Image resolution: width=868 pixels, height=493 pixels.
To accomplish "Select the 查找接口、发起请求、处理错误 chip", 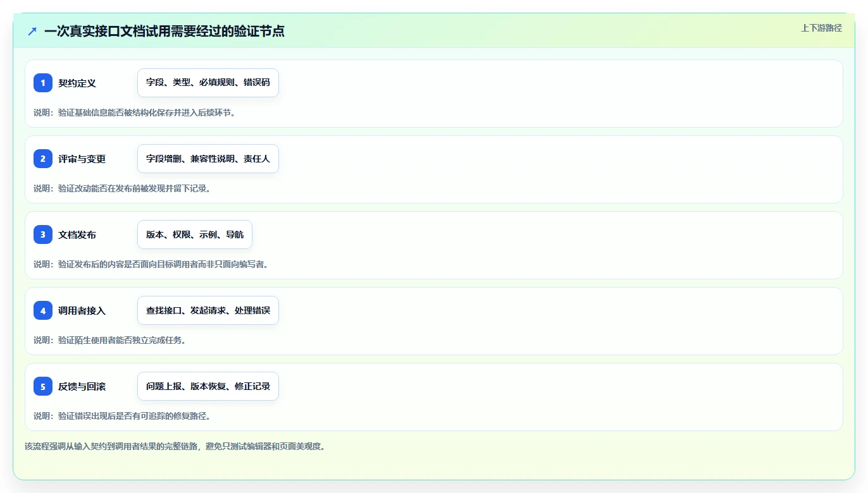I will point(208,310).
